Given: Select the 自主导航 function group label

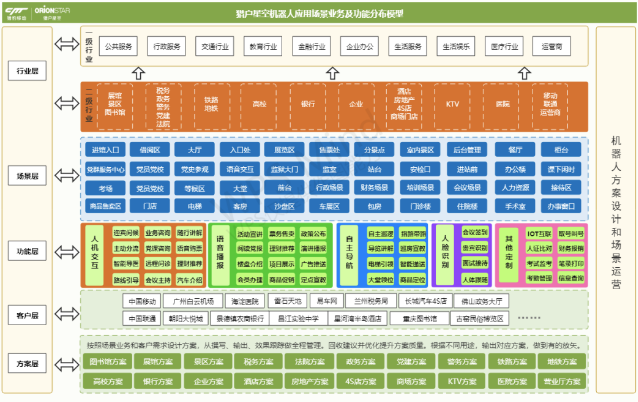Looking at the screenshot, I should pos(349,255).
